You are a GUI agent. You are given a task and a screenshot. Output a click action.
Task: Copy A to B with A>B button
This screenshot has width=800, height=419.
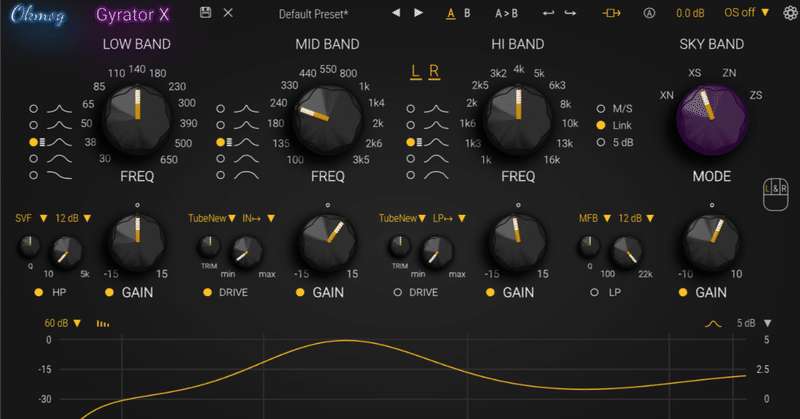(506, 14)
